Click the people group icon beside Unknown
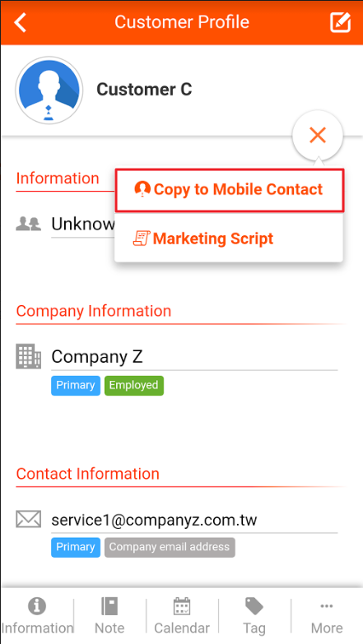 coord(28,224)
